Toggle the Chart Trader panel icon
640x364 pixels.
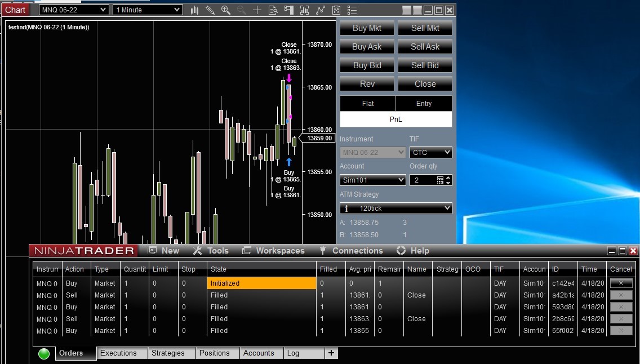click(288, 10)
